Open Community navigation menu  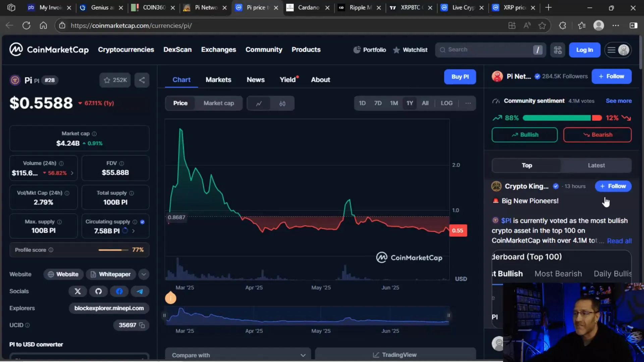[x=264, y=50]
